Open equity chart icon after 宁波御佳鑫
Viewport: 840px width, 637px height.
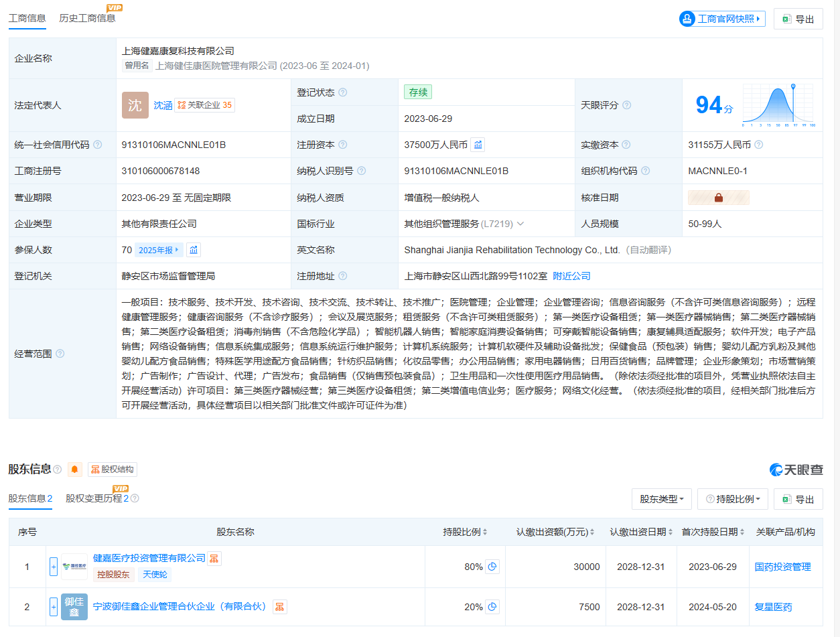click(x=279, y=606)
